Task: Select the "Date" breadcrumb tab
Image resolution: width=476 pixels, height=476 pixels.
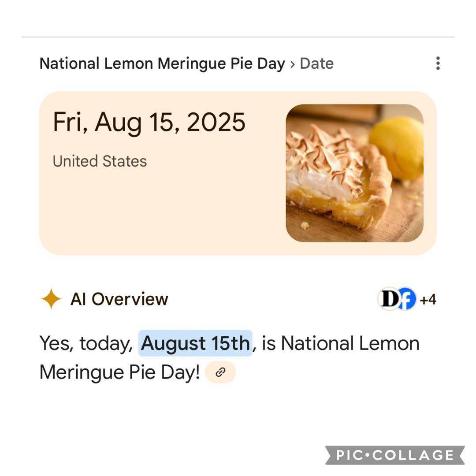Action: coord(316,63)
